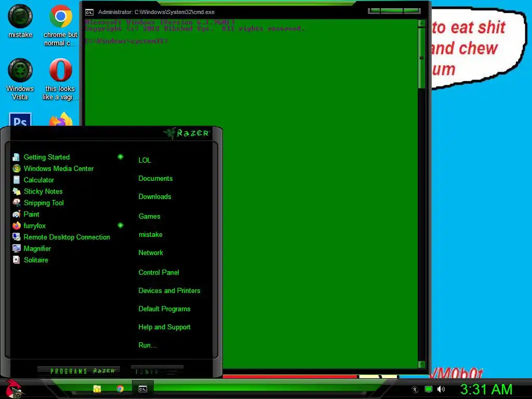Click the Remote Desktop Connection icon
Screen dimensions: 532x399
pyautogui.click(x=16, y=237)
